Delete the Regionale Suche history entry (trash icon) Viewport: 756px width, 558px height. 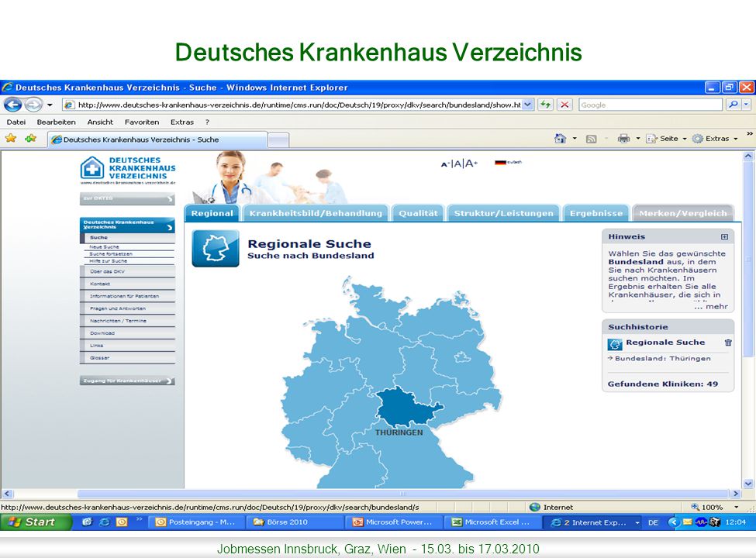click(x=728, y=343)
